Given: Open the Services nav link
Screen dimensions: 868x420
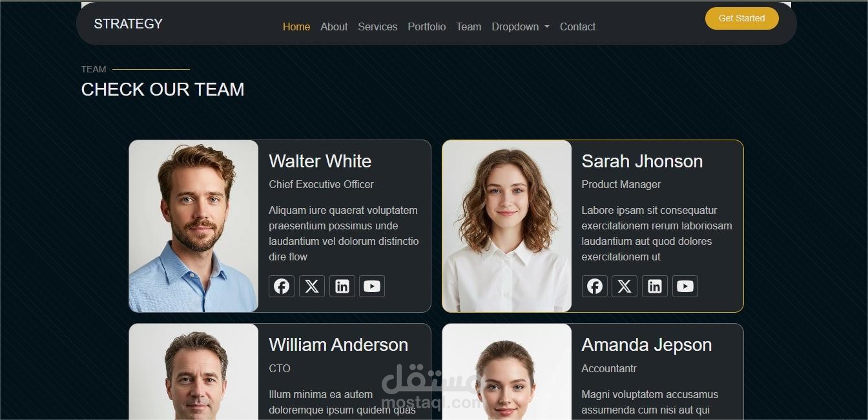Looking at the screenshot, I should coord(378,26).
